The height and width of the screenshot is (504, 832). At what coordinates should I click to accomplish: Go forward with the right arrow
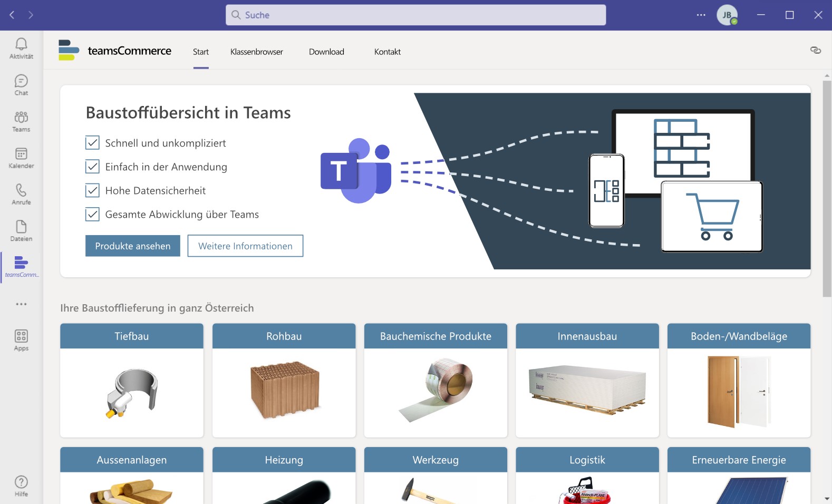pos(31,15)
